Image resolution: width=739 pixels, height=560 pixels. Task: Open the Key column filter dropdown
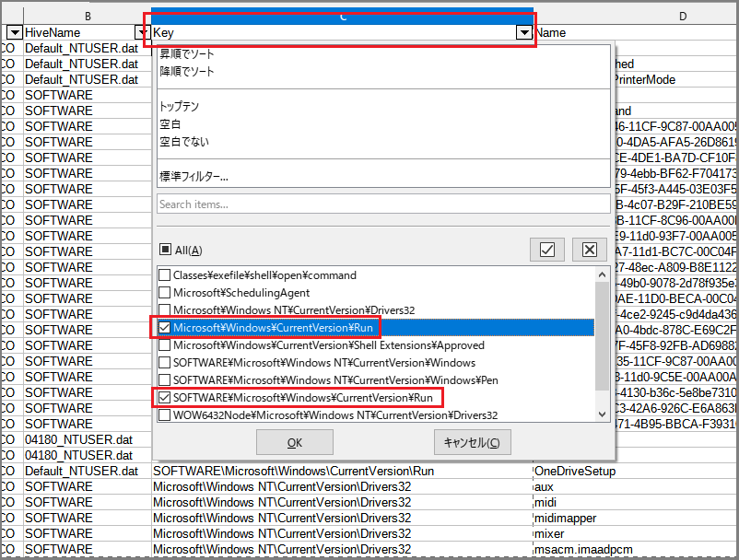(x=523, y=32)
